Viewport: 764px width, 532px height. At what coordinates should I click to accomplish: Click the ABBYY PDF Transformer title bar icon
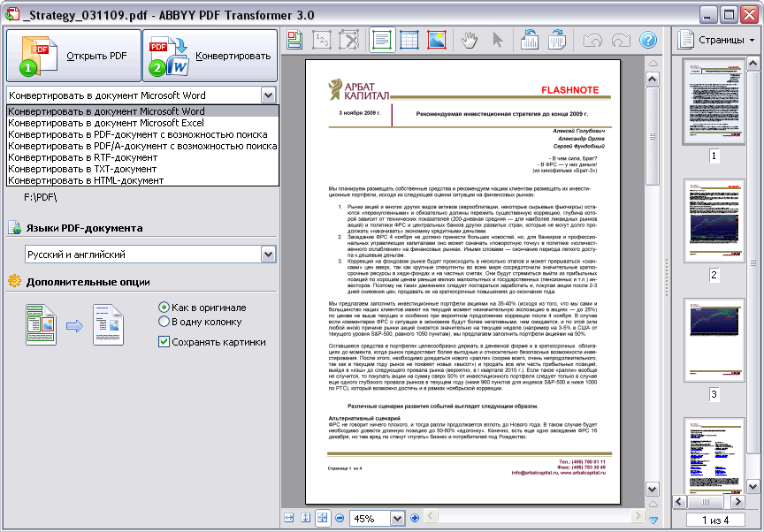coord(12,14)
